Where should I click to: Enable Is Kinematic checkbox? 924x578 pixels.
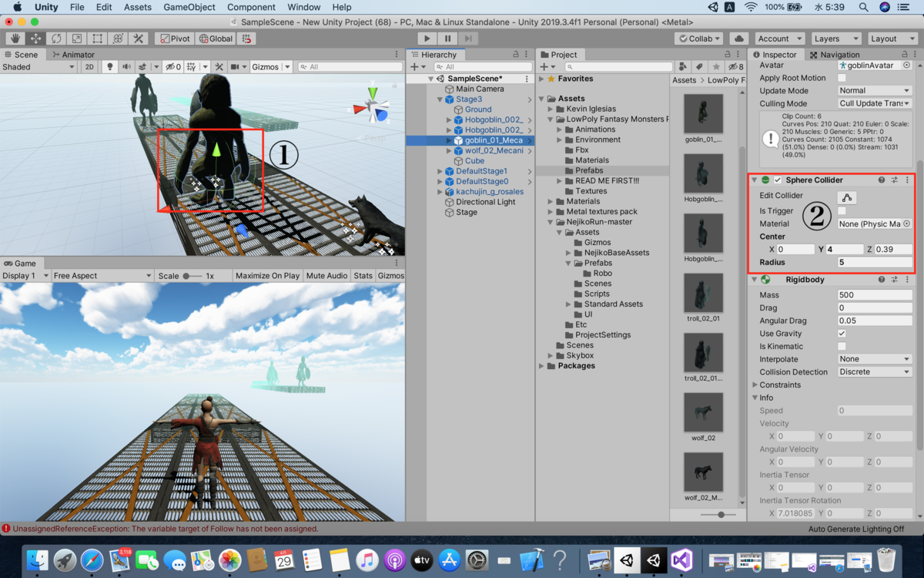[842, 347]
